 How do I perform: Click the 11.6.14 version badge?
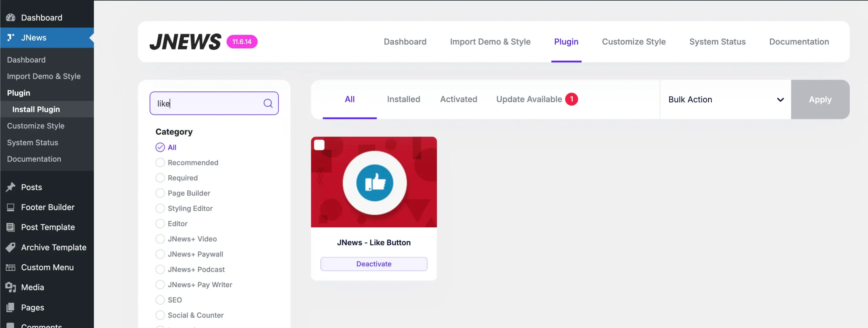[x=242, y=42]
